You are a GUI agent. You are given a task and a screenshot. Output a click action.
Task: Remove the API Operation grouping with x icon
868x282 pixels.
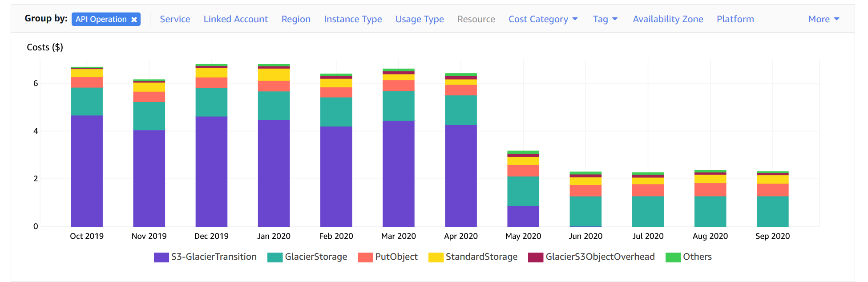(x=134, y=20)
